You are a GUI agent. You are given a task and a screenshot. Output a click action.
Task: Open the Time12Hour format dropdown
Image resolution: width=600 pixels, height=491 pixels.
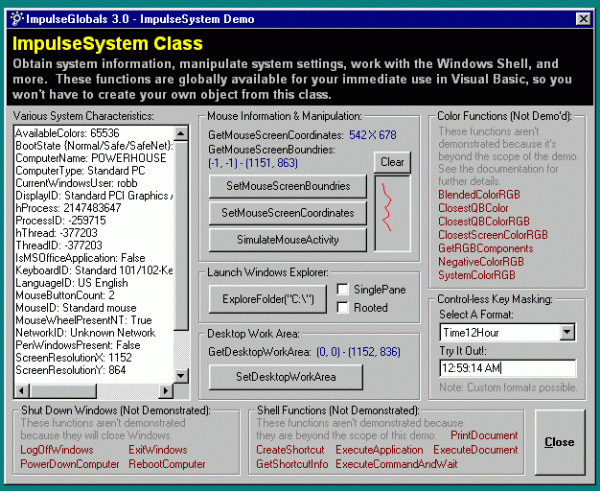click(567, 332)
